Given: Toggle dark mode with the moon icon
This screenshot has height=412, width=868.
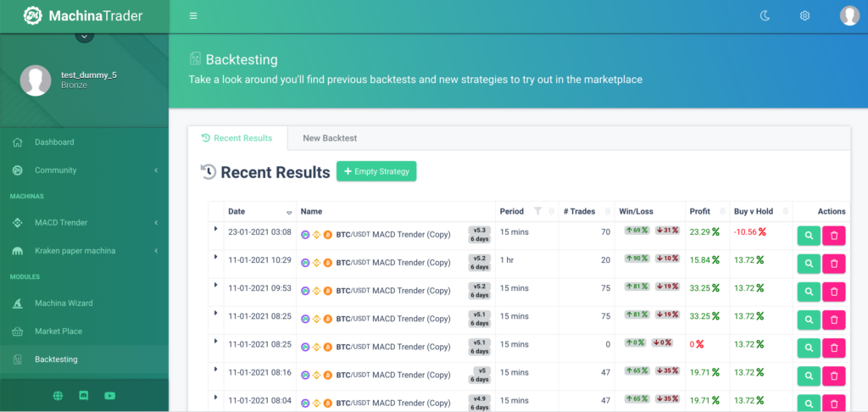Looking at the screenshot, I should coord(765,16).
